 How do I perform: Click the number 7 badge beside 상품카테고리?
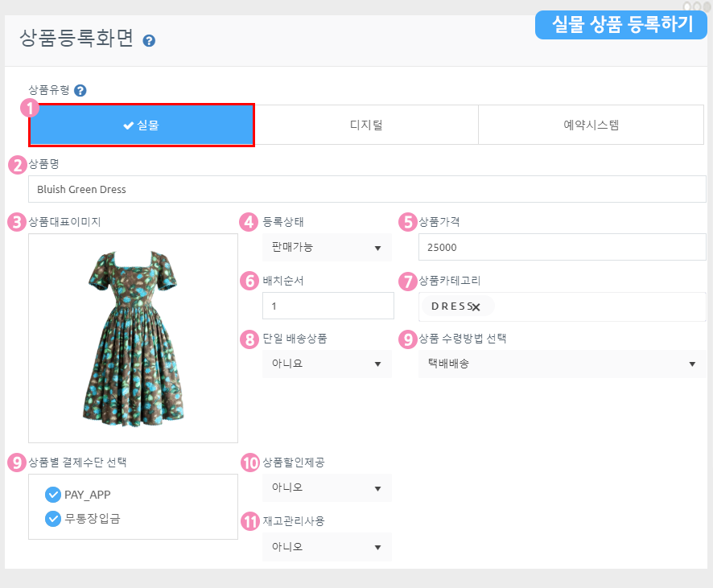[x=409, y=282]
